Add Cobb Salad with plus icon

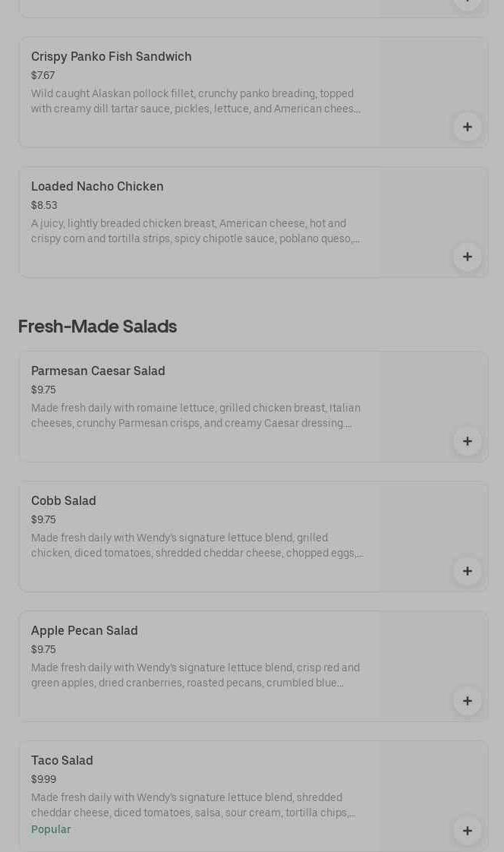tap(467, 571)
